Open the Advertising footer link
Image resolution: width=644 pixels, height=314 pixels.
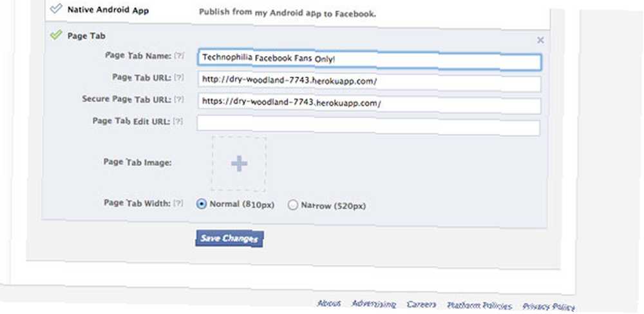click(x=374, y=304)
